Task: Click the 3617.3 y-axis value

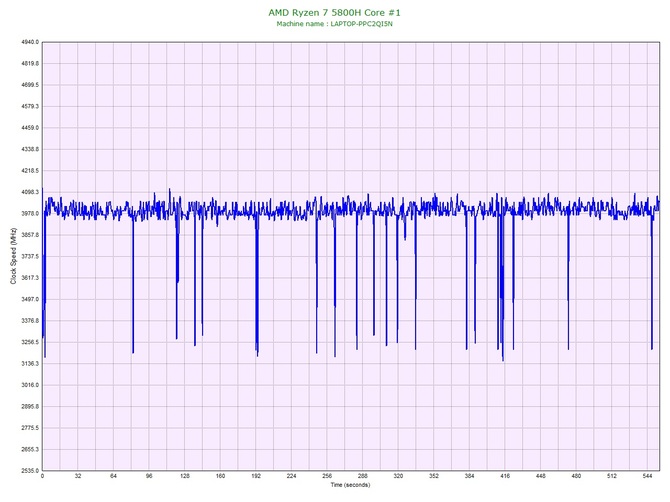Action: click(30, 278)
